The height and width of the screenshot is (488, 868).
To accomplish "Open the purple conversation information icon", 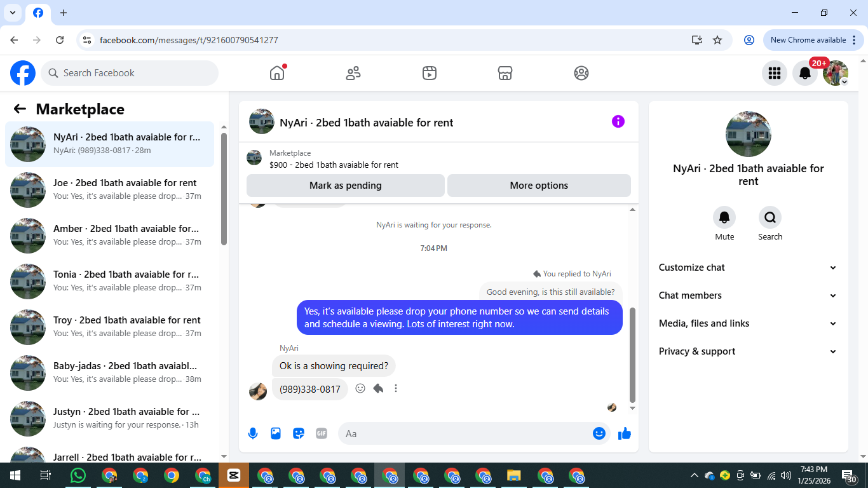I will click(618, 121).
